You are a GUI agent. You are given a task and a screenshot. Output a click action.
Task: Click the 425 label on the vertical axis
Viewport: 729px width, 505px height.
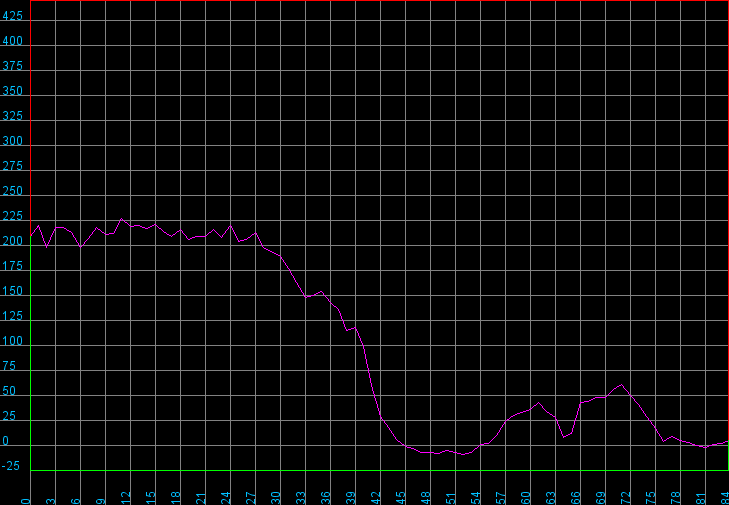click(x=12, y=16)
